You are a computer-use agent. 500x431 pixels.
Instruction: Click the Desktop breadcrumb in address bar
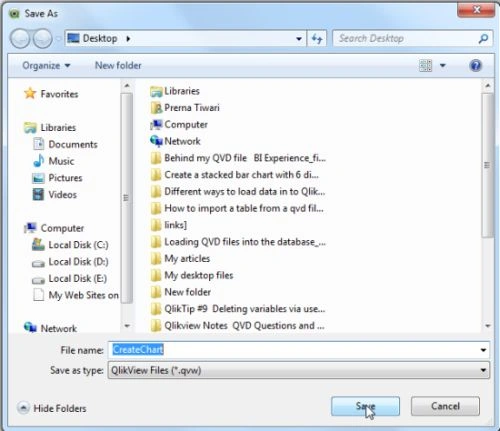click(100, 39)
